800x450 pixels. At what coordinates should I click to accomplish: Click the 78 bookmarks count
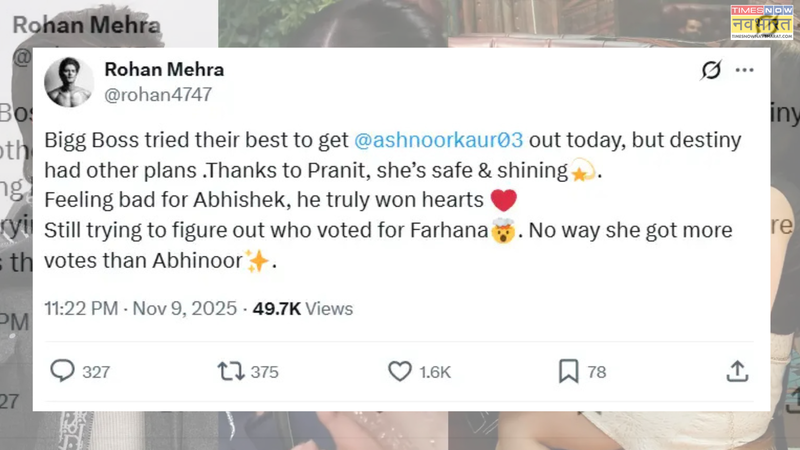click(x=597, y=372)
